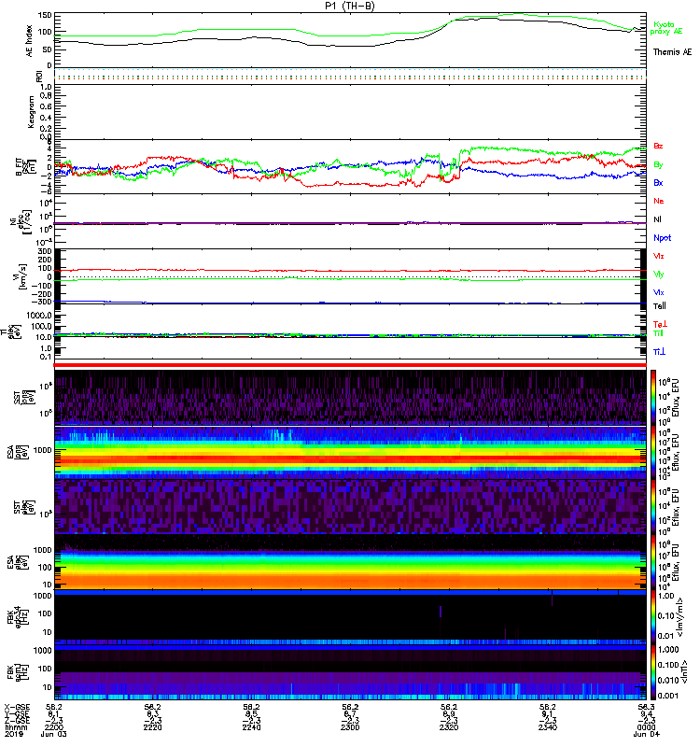This screenshot has height=747, width=700.
Task: Click the 0000 time tick label
Action: 646,727
